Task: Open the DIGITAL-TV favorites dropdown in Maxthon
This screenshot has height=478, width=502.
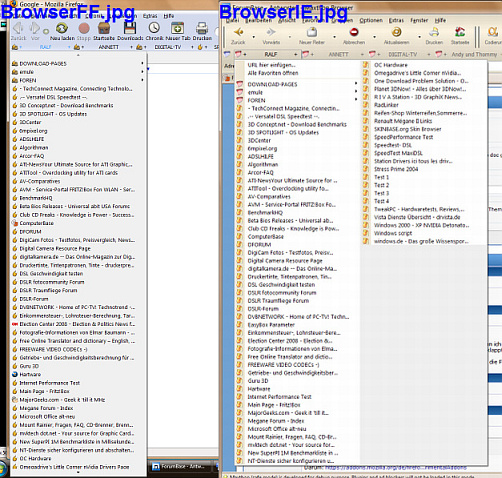Action: click(x=403, y=54)
